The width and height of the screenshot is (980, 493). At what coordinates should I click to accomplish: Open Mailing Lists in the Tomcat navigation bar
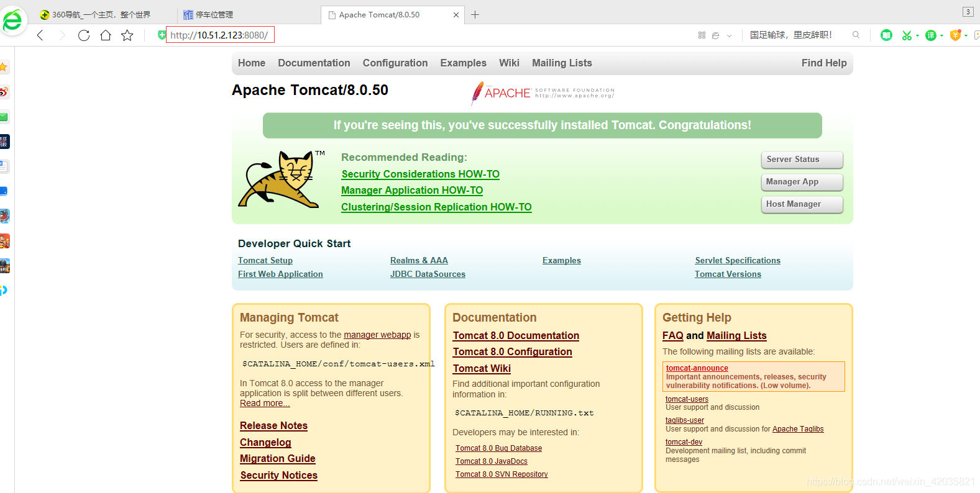coord(562,63)
